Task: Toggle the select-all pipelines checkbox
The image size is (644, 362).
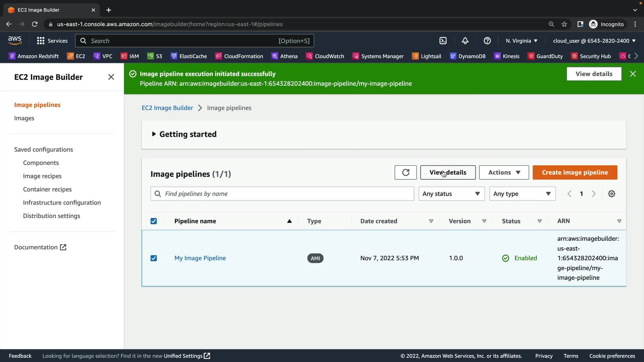Action: pos(154,221)
